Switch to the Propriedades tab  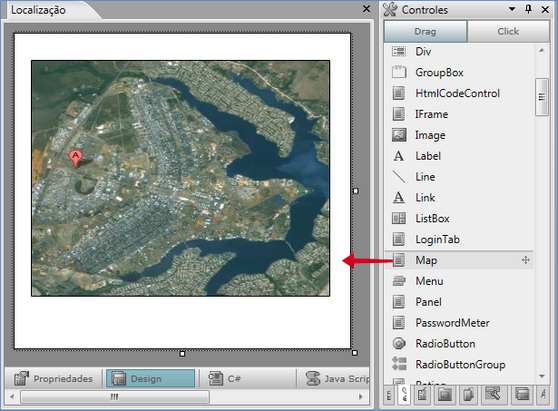pos(53,378)
